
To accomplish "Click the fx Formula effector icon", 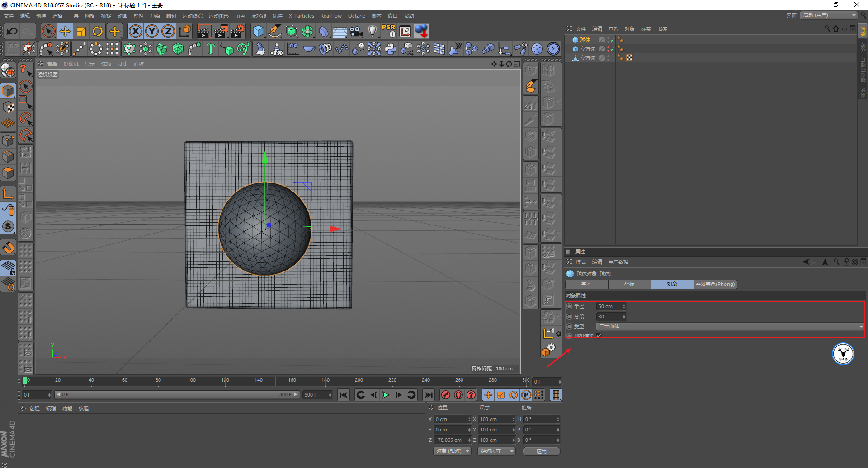I will coord(277,49).
